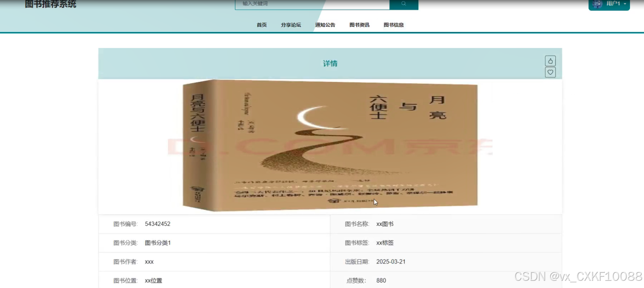Click the 图书名称 label
The width and height of the screenshot is (644, 288).
click(357, 224)
